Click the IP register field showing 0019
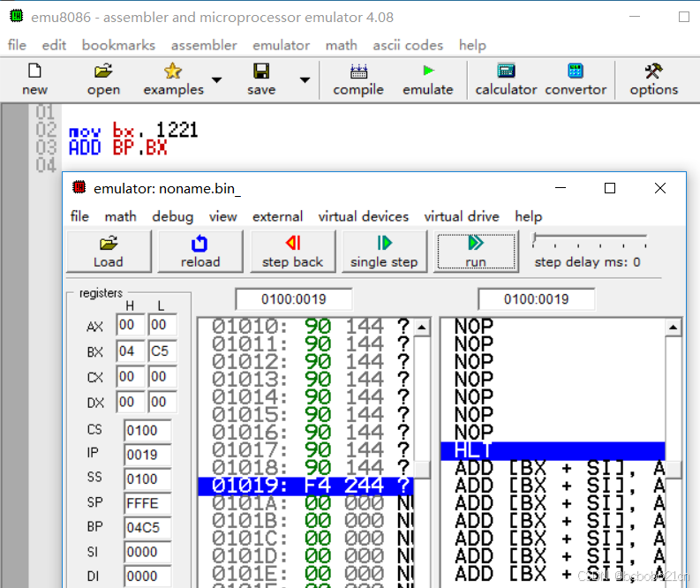Image resolution: width=700 pixels, height=588 pixels. (147, 455)
